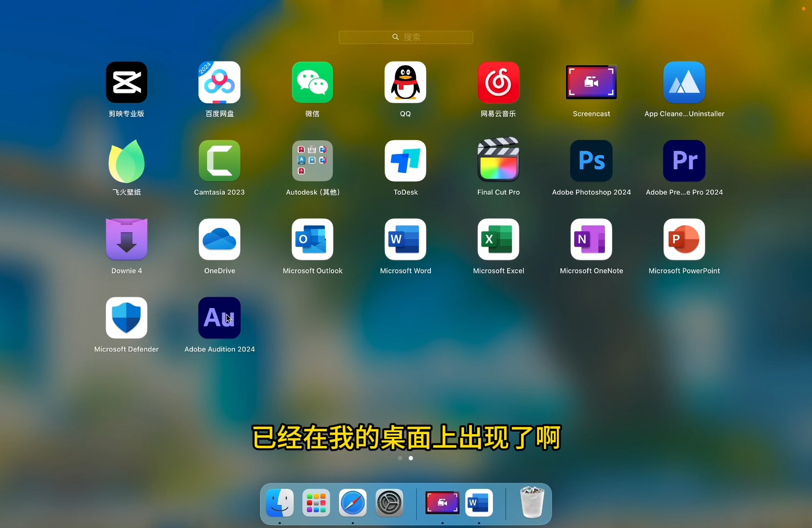Launch 百度网盘 from Launchpad
Screen dimensions: 812x528
click(219, 82)
